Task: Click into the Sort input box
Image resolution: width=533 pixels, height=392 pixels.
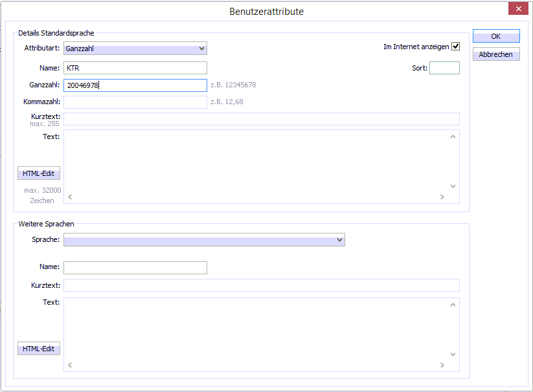Action: 444,68
